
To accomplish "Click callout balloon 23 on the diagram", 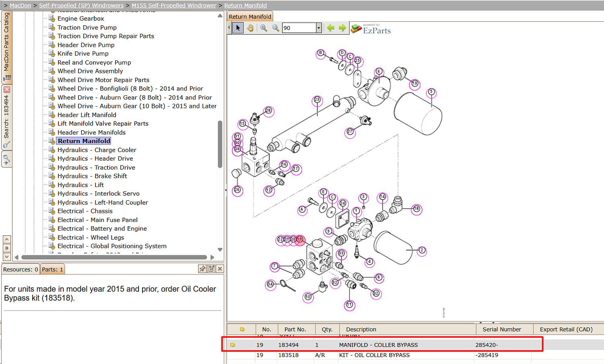I will click(x=317, y=100).
